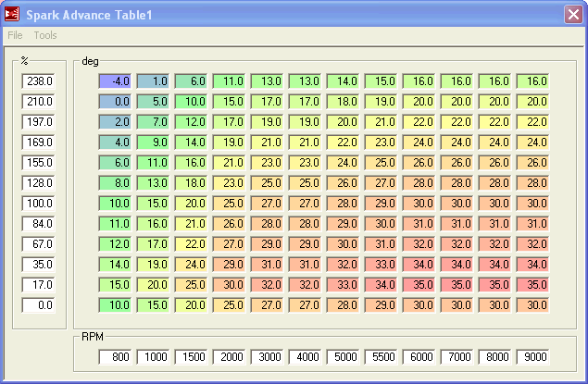This screenshot has width=588, height=384.
Task: Close the Spark Advance Table1 window
Action: tap(572, 14)
